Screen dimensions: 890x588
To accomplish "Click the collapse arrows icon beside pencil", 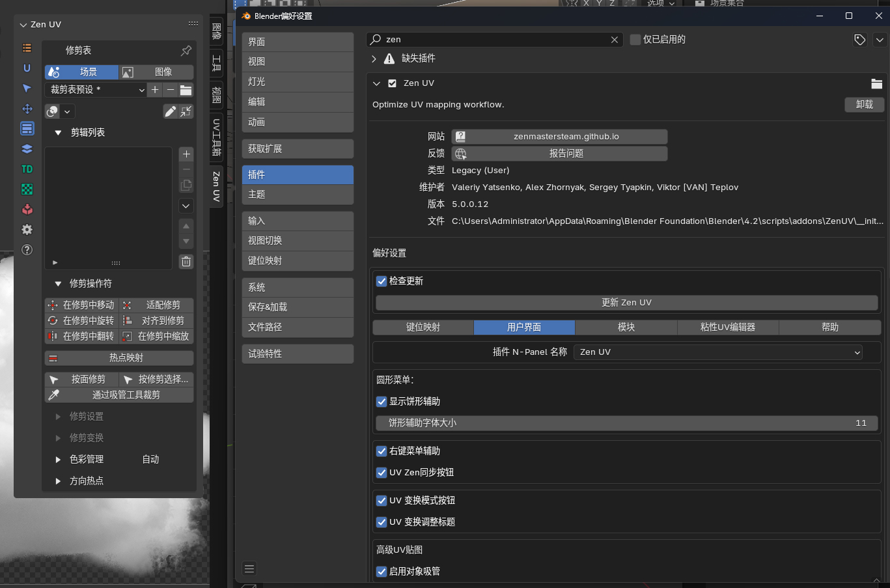I will (186, 111).
